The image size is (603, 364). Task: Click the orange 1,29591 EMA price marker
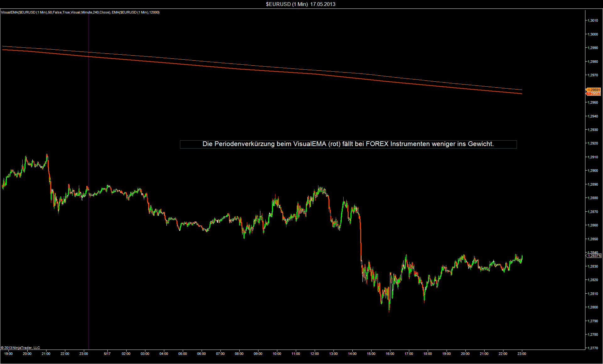point(594,90)
